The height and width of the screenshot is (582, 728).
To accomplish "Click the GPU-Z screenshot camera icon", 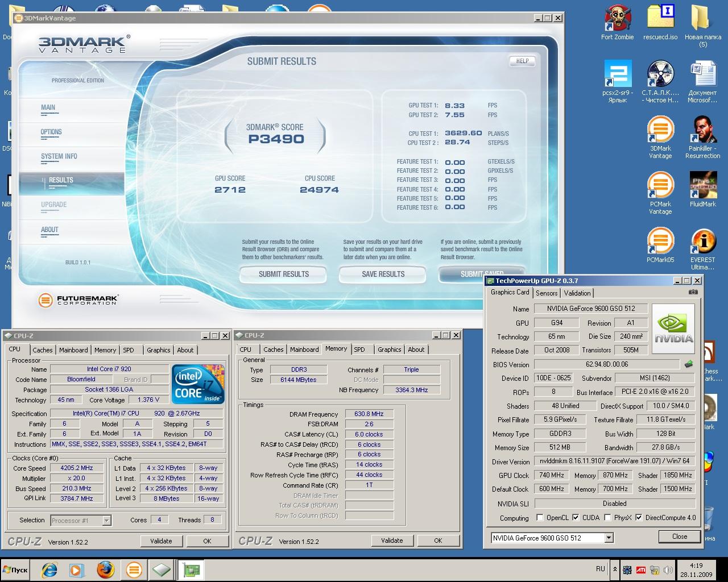I will tap(693, 292).
